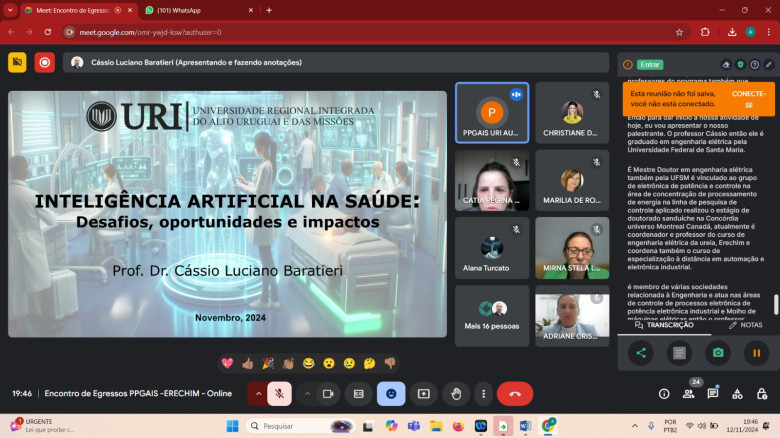Open the chat with everyone panel
The image size is (780, 438).
714,394
